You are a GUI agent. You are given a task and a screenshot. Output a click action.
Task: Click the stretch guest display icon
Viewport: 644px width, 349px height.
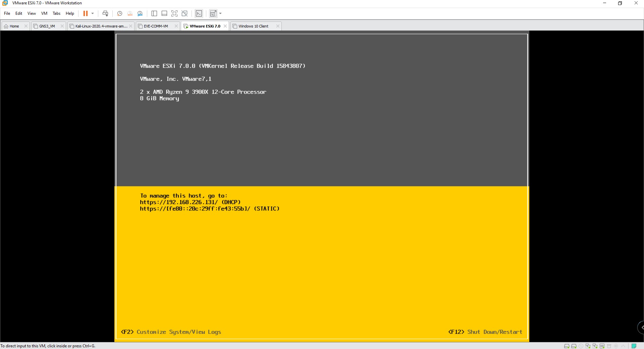click(x=213, y=13)
